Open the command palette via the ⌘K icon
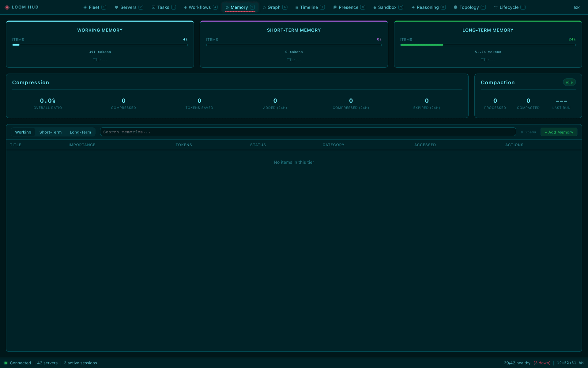 (577, 7)
